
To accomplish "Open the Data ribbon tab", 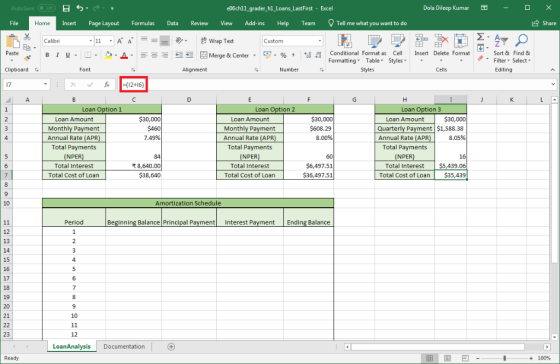I will 172,23.
